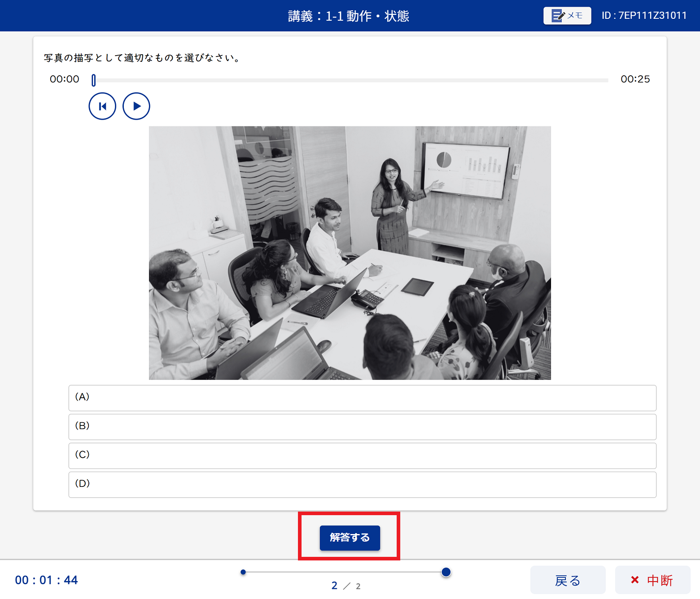The width and height of the screenshot is (700, 599).
Task: Click the 講義:1-1 動作・状態 header title
Action: tap(349, 16)
